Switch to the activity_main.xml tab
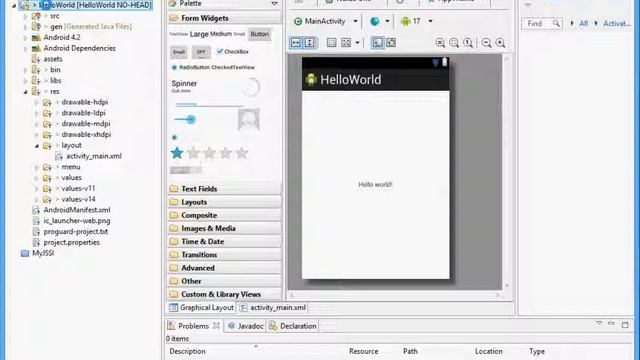The height and width of the screenshot is (360, 640). coord(273,307)
